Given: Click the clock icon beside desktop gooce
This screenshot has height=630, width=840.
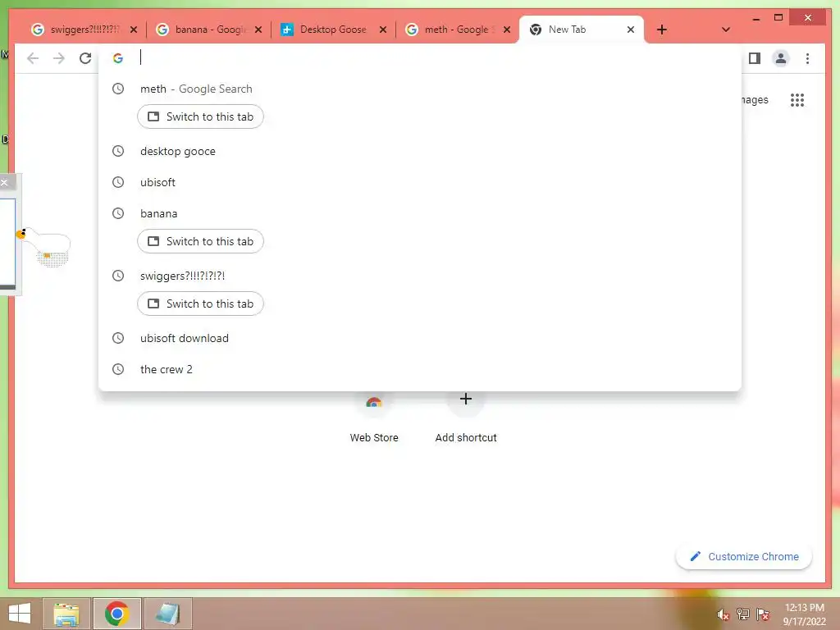Looking at the screenshot, I should coord(118,151).
